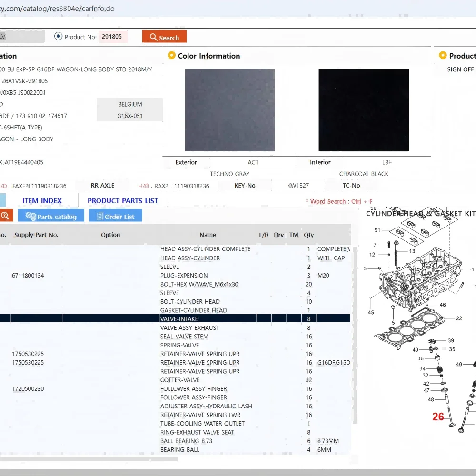
Task: Switch to the PRODUCT PARTS LIST tab
Action: point(123,201)
